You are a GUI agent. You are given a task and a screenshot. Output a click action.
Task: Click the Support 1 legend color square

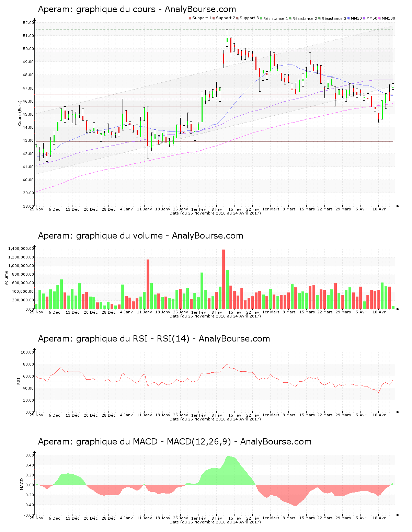pos(190,18)
